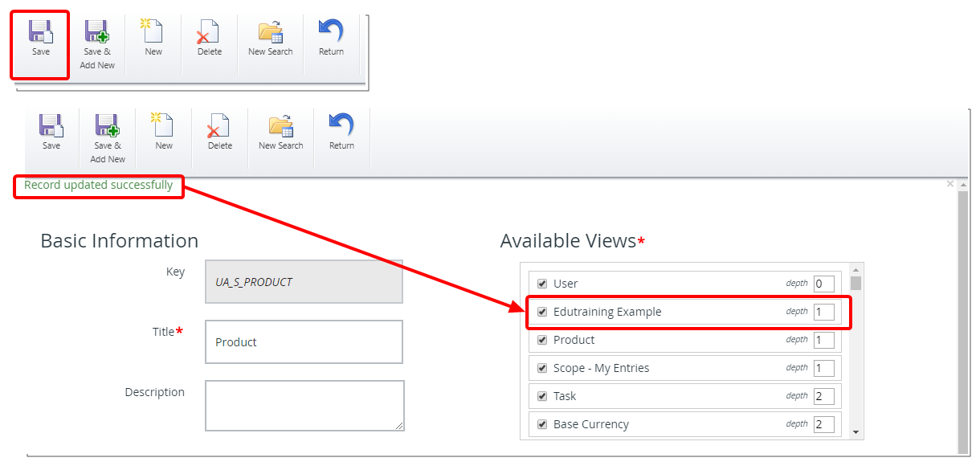Click 'Base Currency' view label
Viewport: 980px width, 466px height.
pyautogui.click(x=591, y=424)
